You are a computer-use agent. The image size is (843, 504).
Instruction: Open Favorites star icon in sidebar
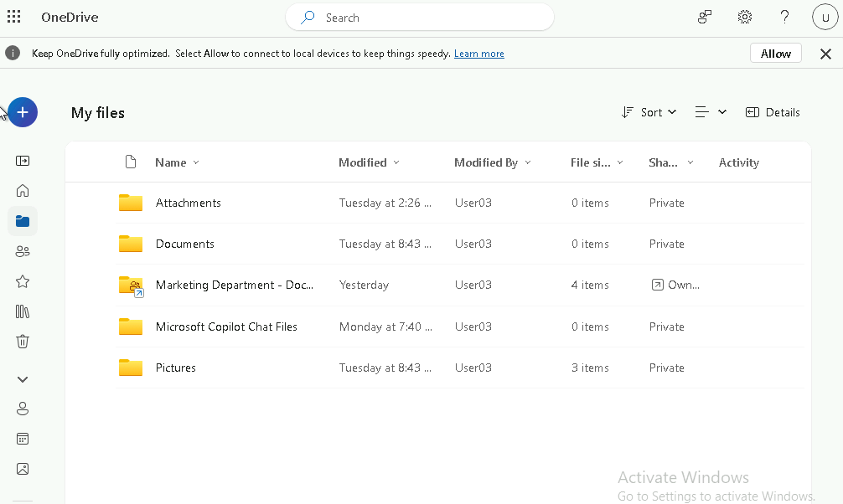[23, 281]
